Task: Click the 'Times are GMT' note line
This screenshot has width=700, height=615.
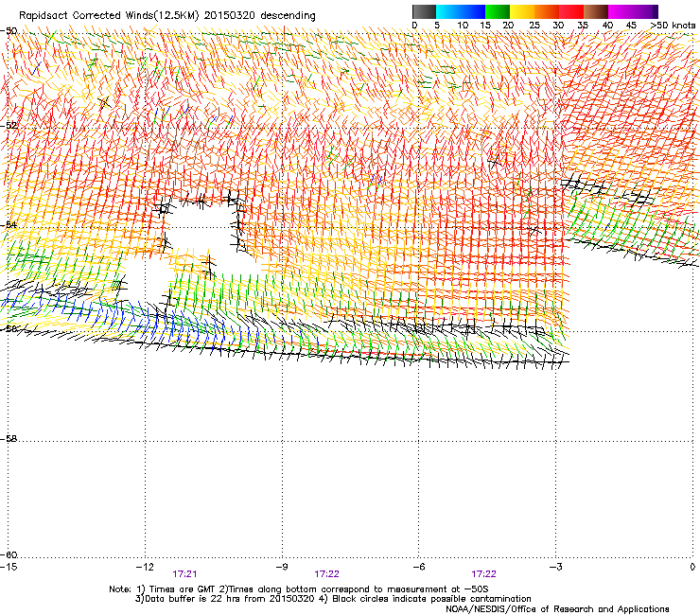Action: pos(299,589)
